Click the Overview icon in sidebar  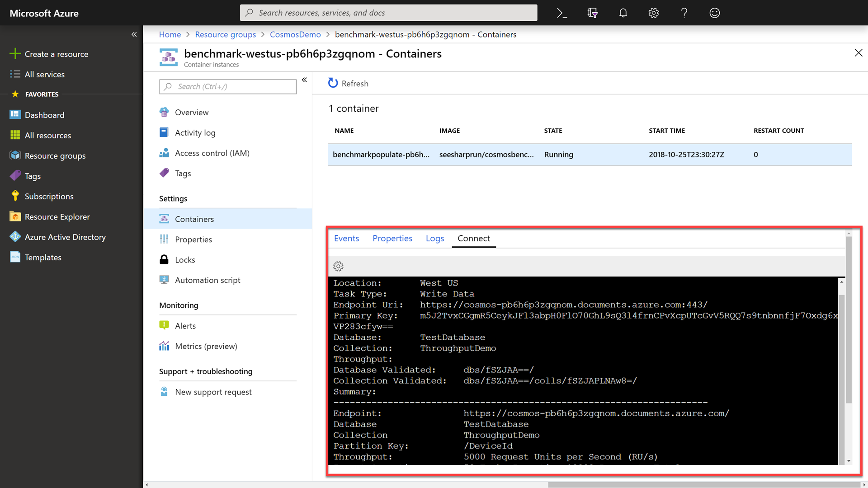click(x=165, y=112)
